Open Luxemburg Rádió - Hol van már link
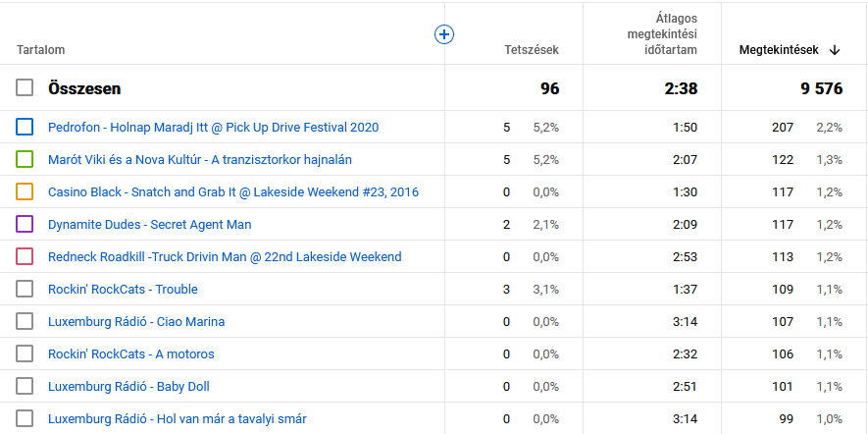The height and width of the screenshot is (434, 868). click(x=177, y=419)
